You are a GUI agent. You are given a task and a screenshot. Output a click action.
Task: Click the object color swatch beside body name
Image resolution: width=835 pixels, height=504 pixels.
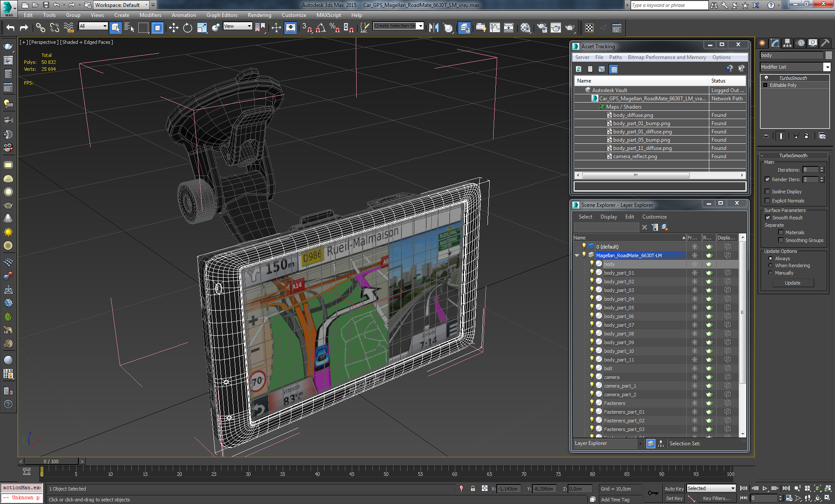click(828, 55)
